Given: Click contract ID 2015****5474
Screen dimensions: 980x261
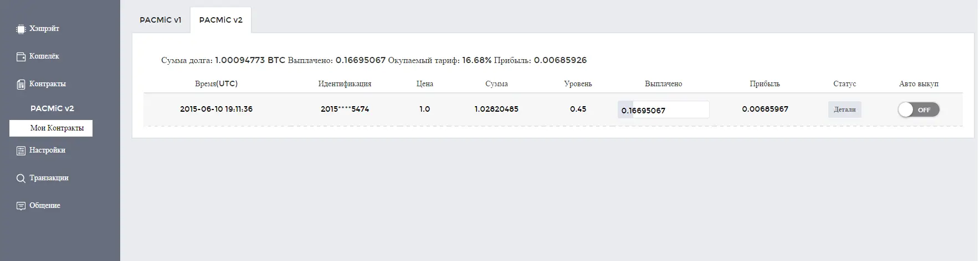Looking at the screenshot, I should [345, 109].
